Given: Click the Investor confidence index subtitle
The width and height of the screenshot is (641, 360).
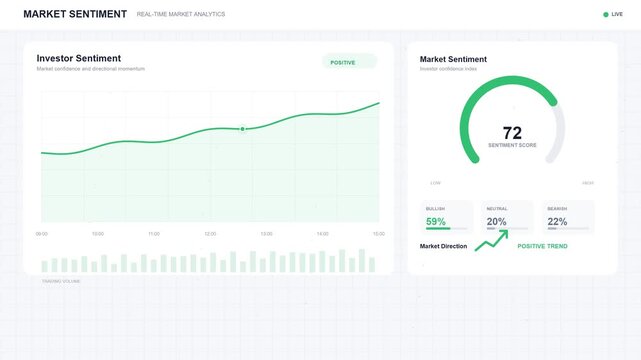Looking at the screenshot, I should click(448, 69).
